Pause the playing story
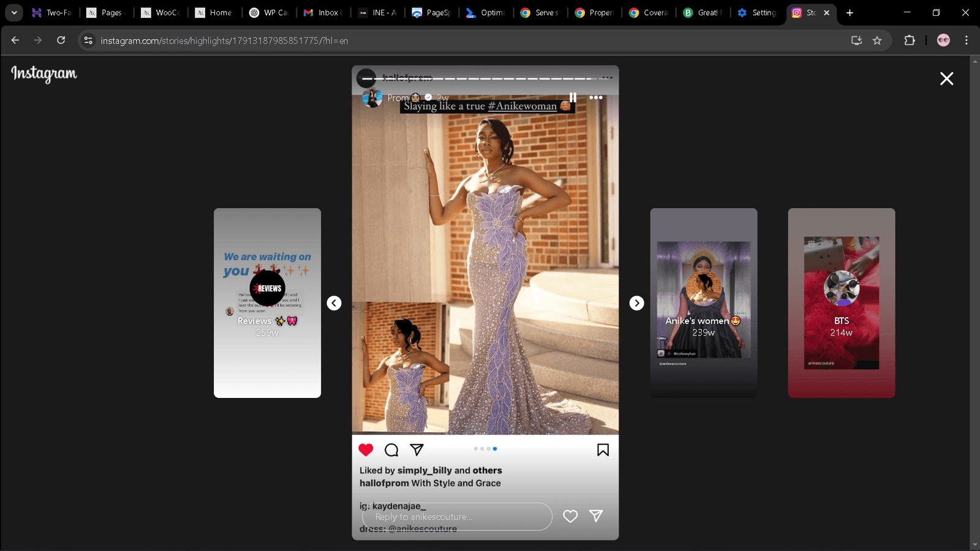The width and height of the screenshot is (980, 551). coord(573,97)
